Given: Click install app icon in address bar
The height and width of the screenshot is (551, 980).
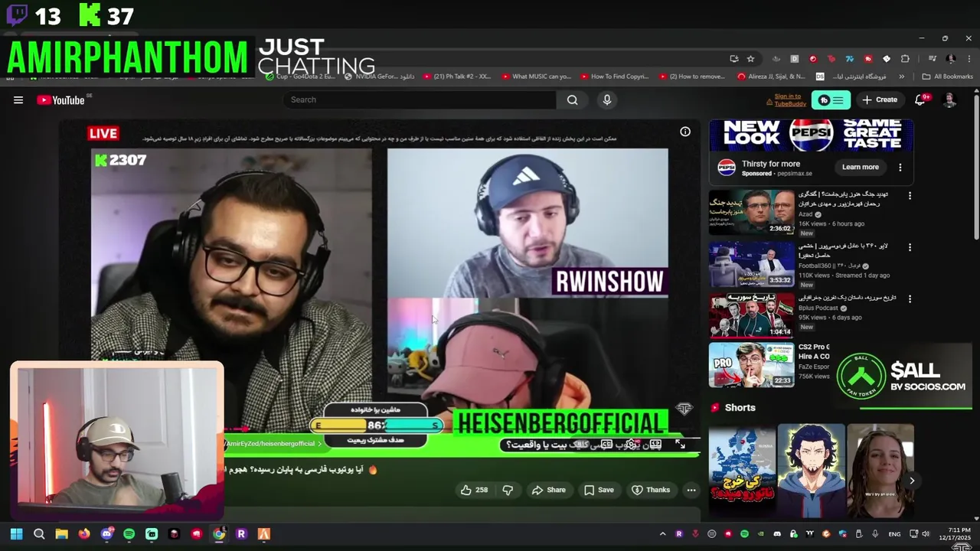Looking at the screenshot, I should (x=734, y=59).
